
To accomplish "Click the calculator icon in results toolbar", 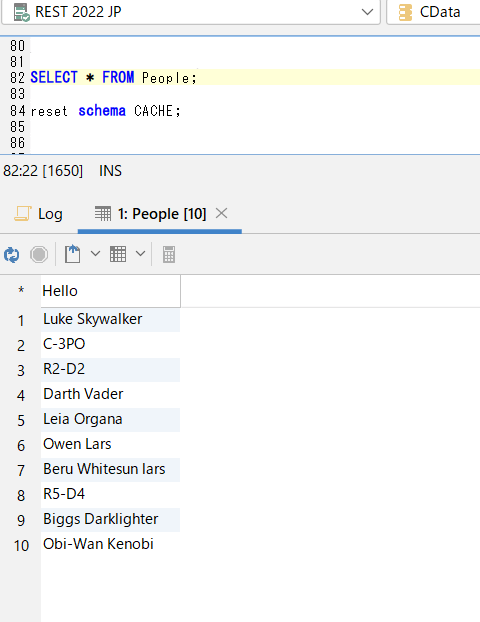I will [169, 254].
